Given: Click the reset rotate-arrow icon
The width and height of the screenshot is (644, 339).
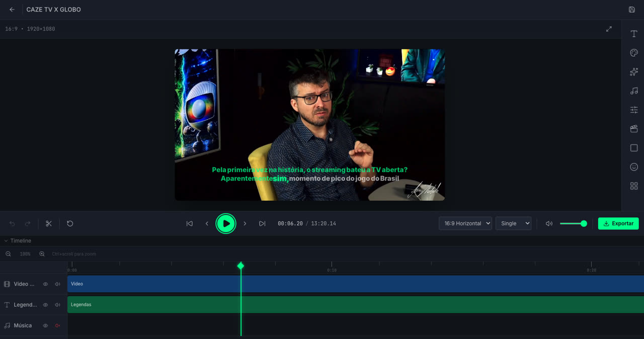Looking at the screenshot, I should click(70, 223).
